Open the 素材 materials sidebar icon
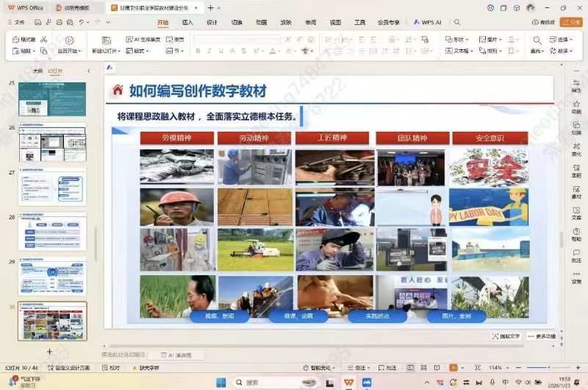 pos(576,191)
